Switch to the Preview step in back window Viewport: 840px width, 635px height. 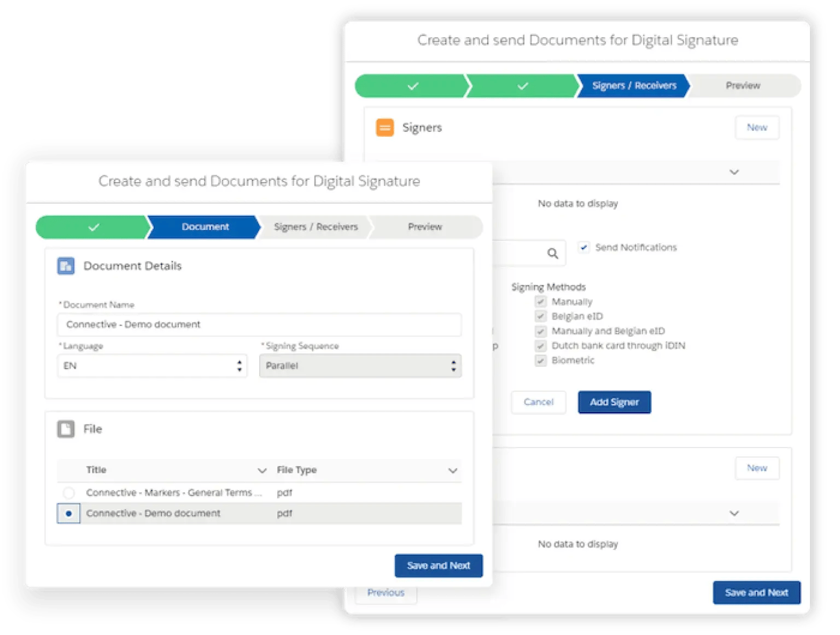pos(743,86)
